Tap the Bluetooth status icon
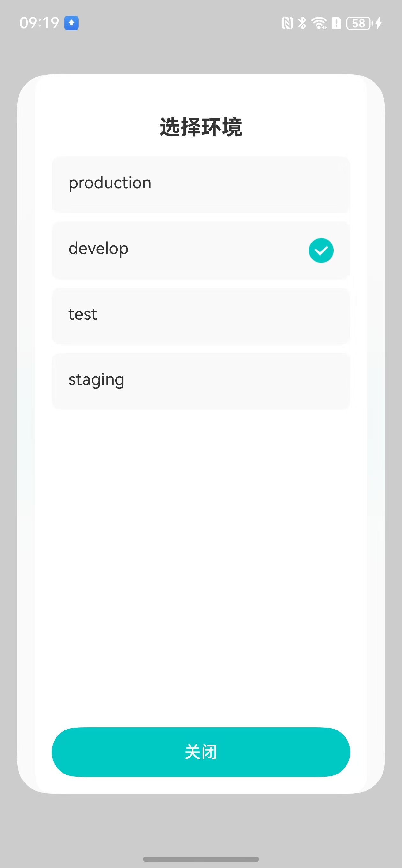 (302, 23)
